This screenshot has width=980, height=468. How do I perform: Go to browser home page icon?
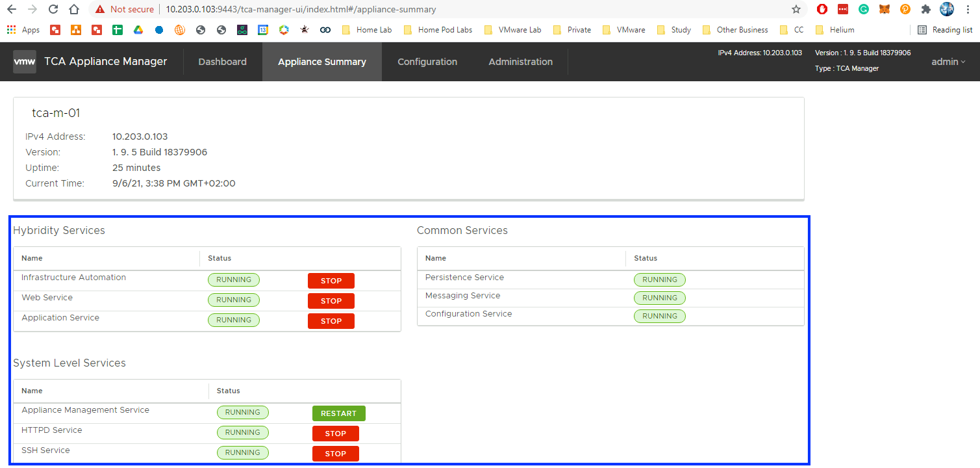(74, 10)
